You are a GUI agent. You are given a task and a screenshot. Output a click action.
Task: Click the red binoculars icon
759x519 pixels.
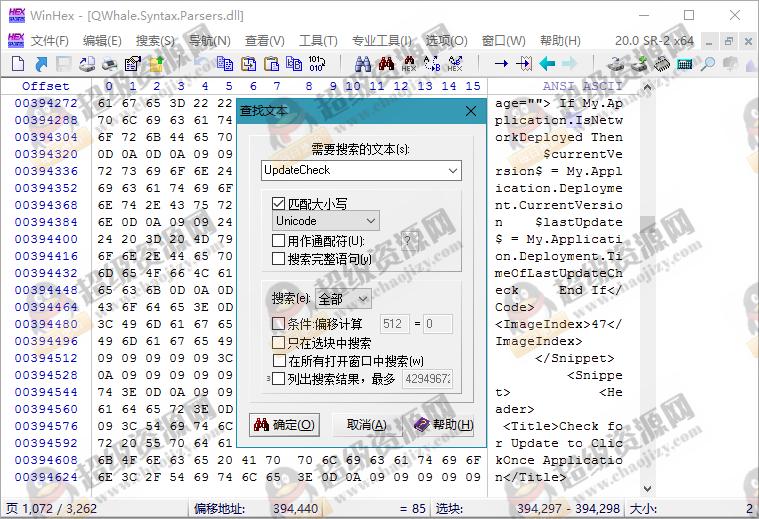[x=386, y=63]
